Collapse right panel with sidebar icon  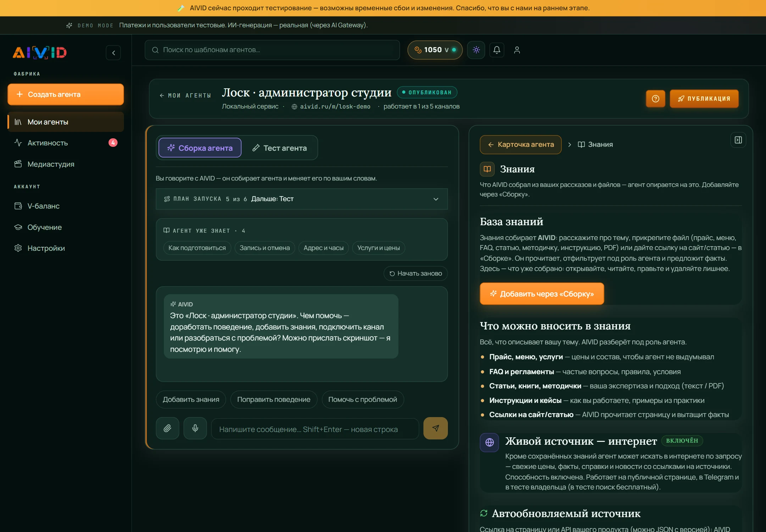click(738, 140)
